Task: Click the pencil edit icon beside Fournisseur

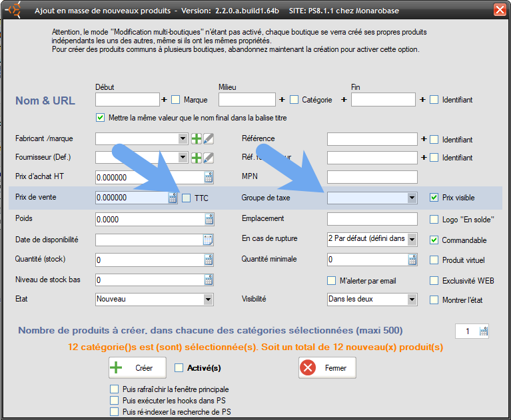Action: tap(209, 158)
